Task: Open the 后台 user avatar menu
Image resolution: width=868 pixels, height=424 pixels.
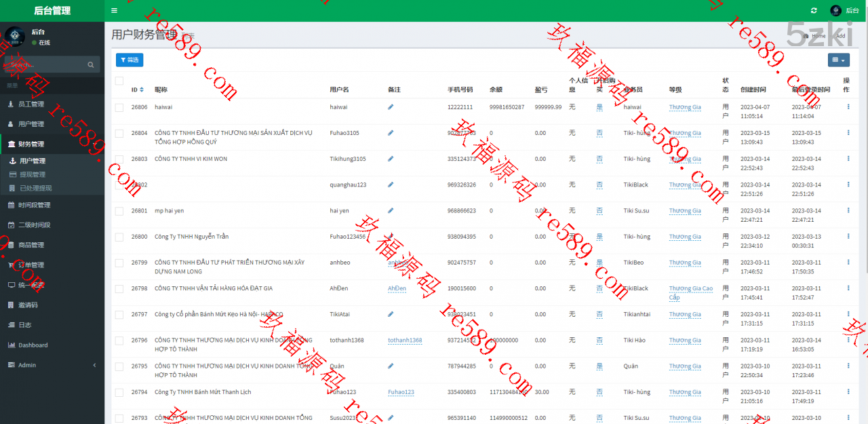Action: 844,11
